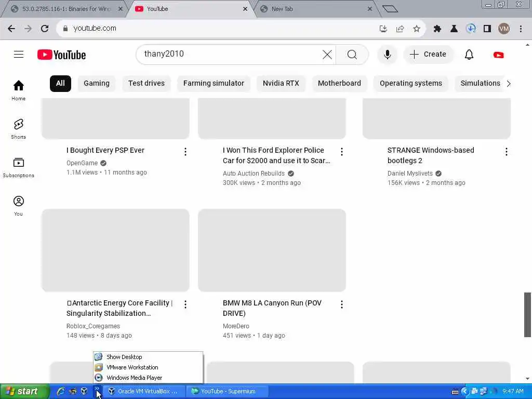The height and width of the screenshot is (399, 532).
Task: Open options for I Bought Every PSP Ever
Action: 185,152
